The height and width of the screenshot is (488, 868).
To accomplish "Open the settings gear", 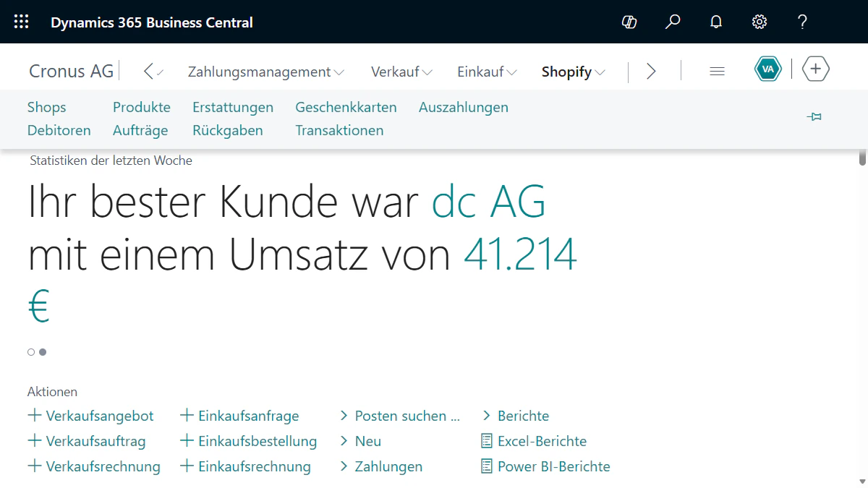I will [x=759, y=22].
